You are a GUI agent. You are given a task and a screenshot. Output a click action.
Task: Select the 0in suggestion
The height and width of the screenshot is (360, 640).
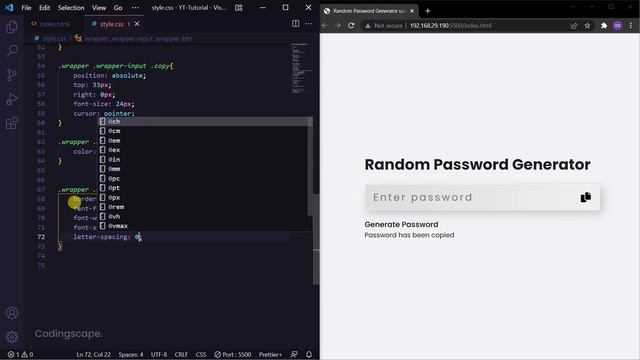tap(205, 159)
